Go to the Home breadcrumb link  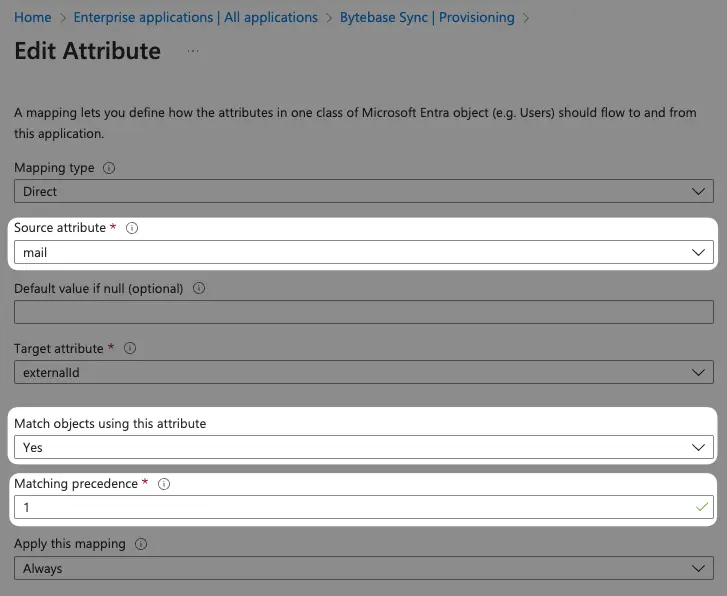click(x=32, y=18)
